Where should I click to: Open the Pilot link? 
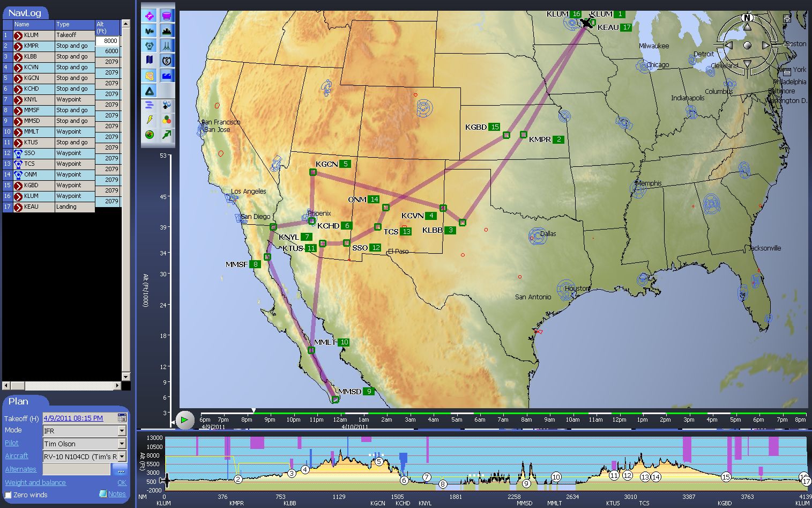click(x=12, y=443)
